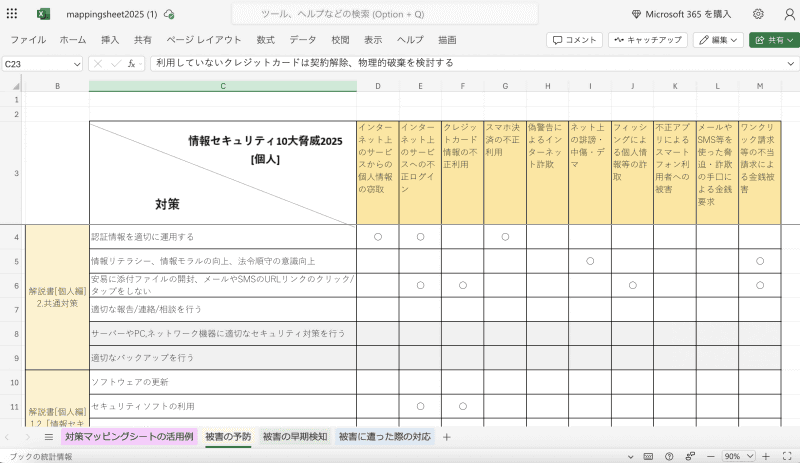This screenshot has height=463, width=800.
Task: Open the 編集 mode dropdown
Action: 718,40
